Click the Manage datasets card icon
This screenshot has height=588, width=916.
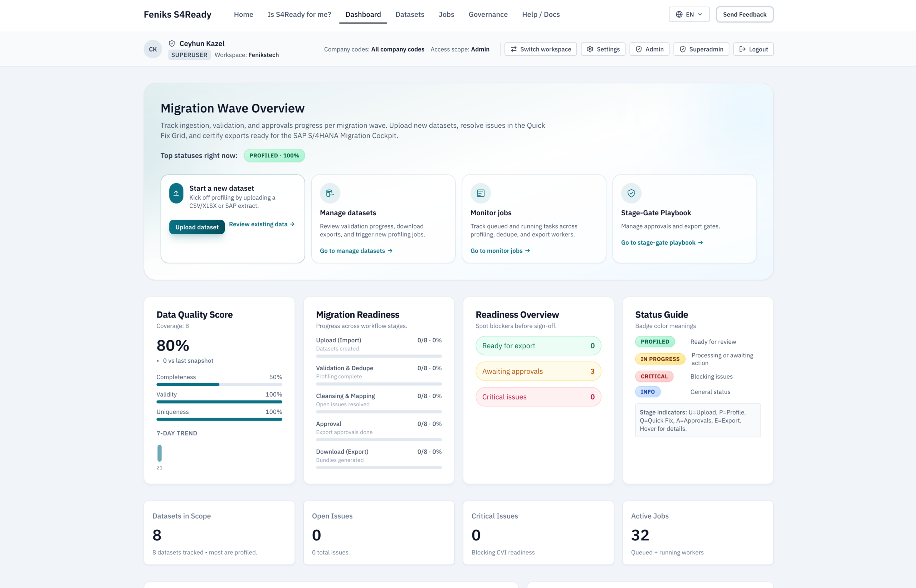pyautogui.click(x=330, y=193)
